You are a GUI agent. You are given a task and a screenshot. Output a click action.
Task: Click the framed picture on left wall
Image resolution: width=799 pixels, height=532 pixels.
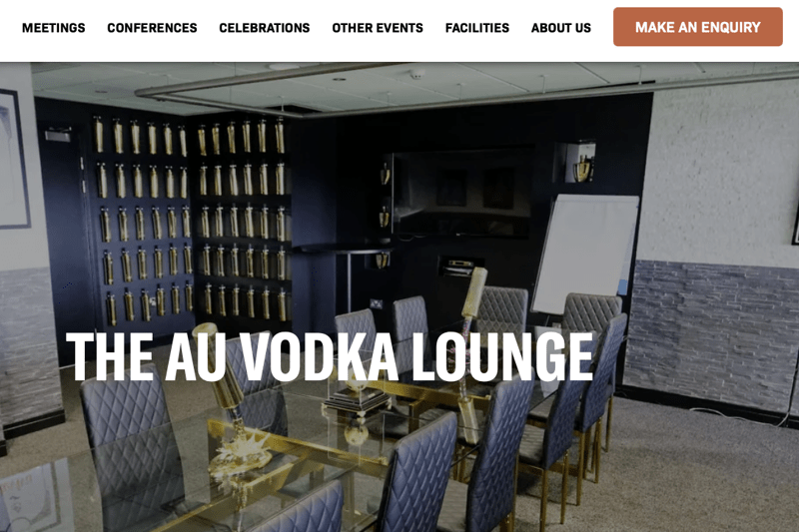pyautogui.click(x=13, y=159)
